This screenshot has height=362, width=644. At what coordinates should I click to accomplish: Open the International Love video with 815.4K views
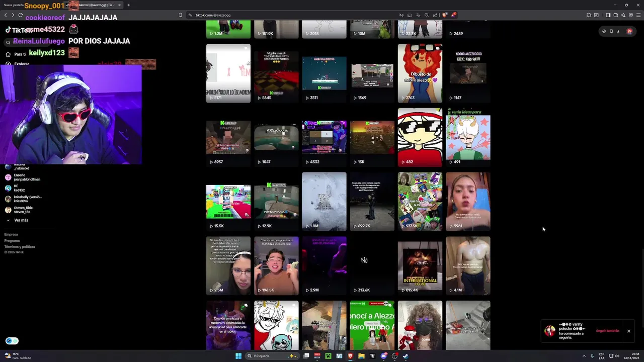pyautogui.click(x=420, y=265)
